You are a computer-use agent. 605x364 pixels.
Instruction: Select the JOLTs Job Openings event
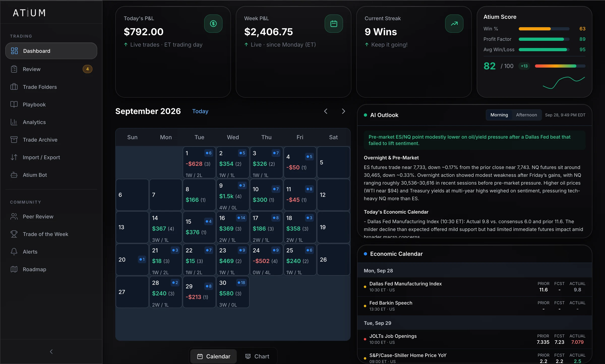tap(475, 339)
